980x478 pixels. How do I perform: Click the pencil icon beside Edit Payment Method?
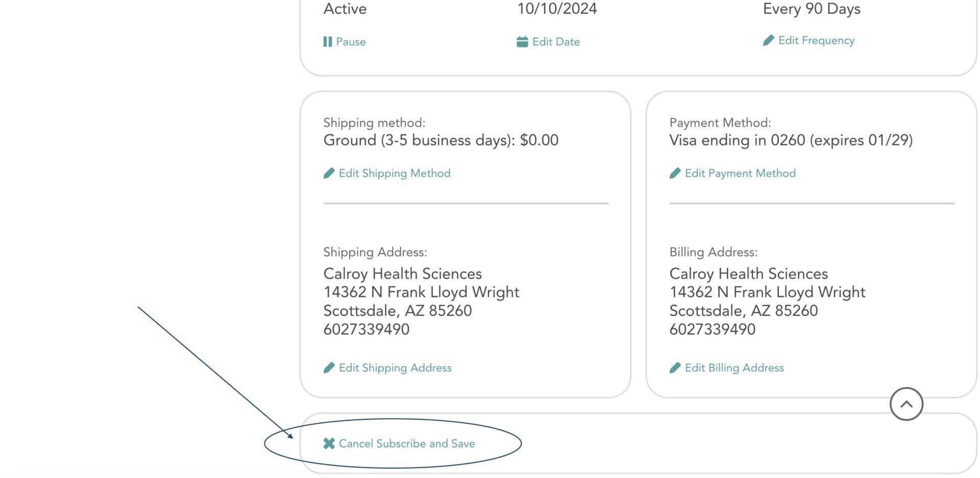pyautogui.click(x=675, y=173)
